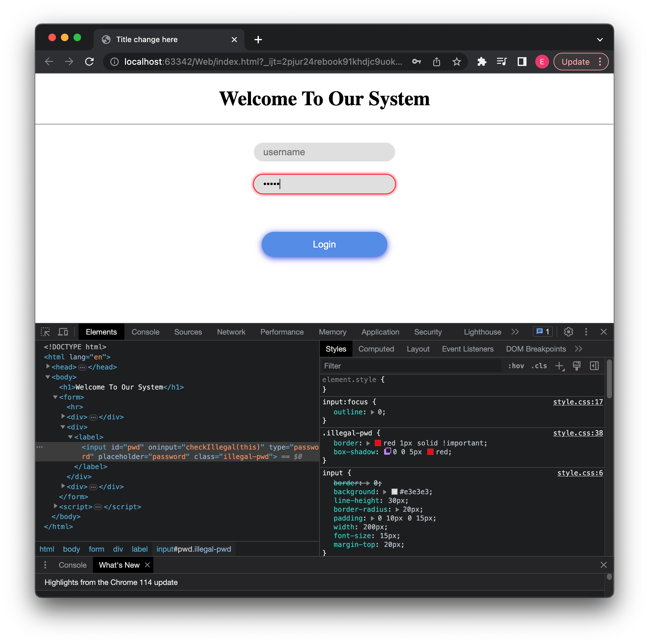
Task: Toggle the .cls element classes panel
Action: (539, 366)
